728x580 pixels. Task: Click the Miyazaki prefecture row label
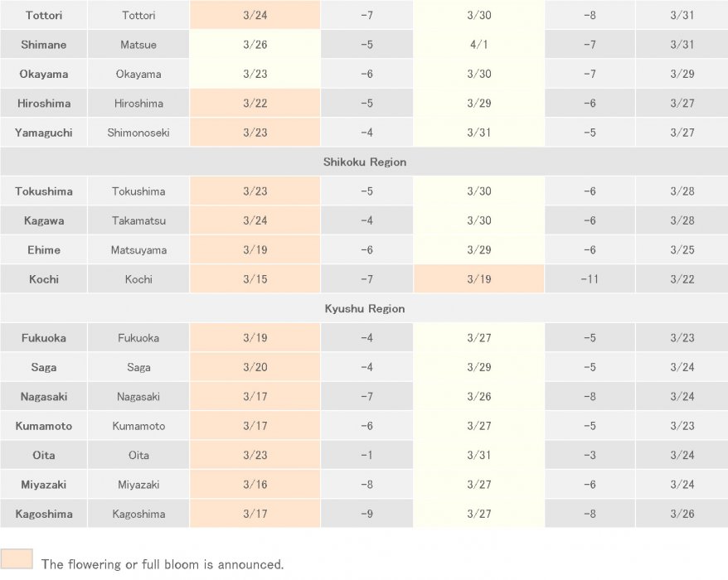click(x=44, y=485)
